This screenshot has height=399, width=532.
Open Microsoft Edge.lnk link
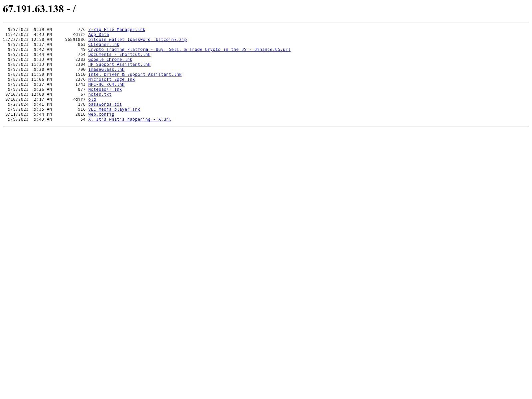pyautogui.click(x=111, y=79)
